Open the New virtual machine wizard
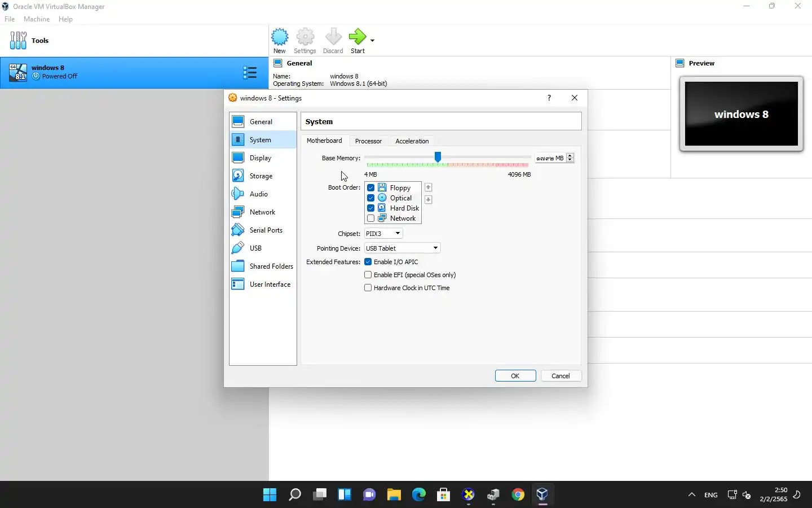Screen dimensions: 812x508 (280, 41)
